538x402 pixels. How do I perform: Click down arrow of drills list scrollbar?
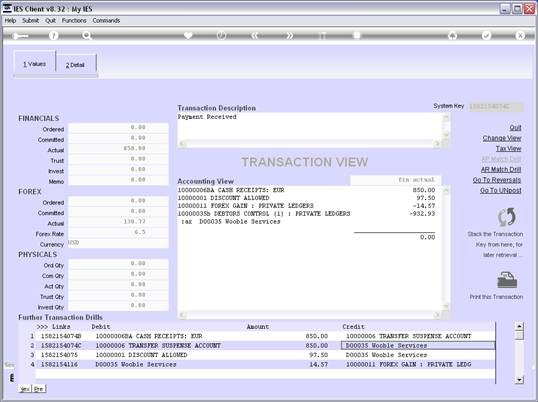pos(519,380)
